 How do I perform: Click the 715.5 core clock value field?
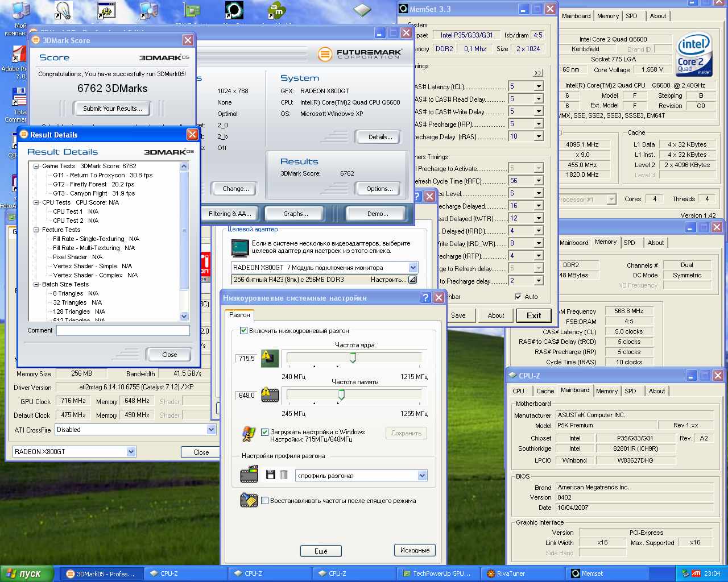[x=247, y=358]
